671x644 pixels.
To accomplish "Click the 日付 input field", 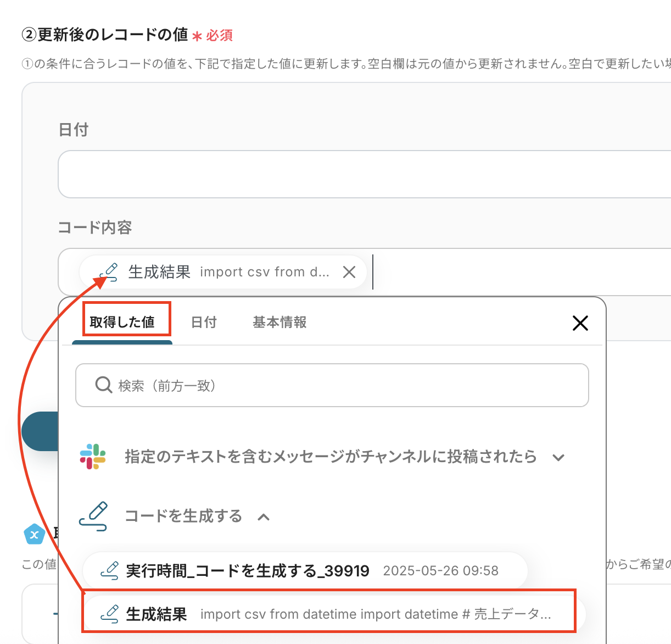I will coord(365,174).
